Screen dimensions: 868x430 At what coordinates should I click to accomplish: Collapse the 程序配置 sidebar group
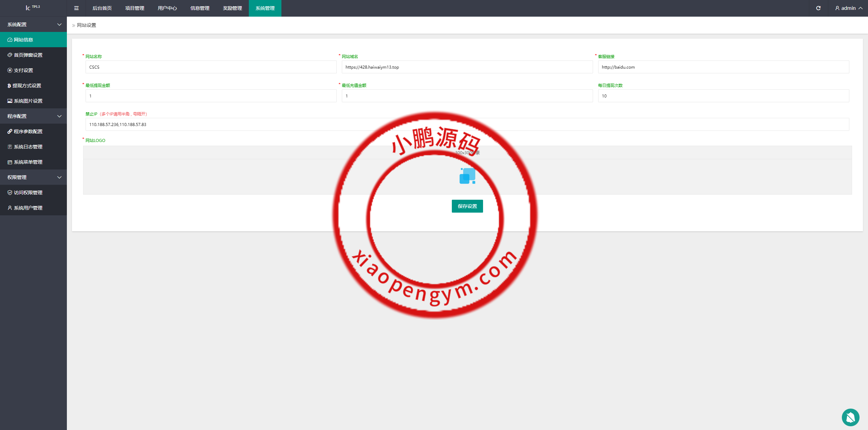pos(33,116)
